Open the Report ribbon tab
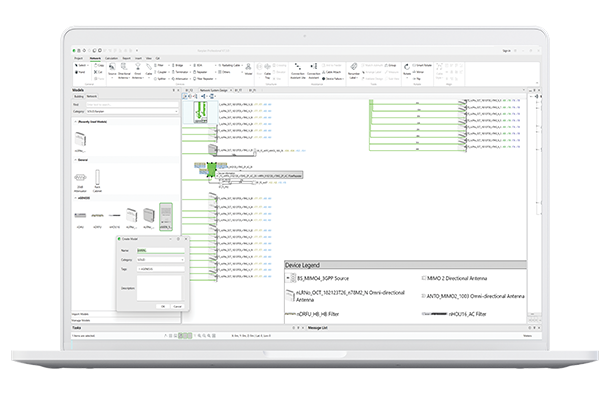609x394 pixels. click(127, 58)
